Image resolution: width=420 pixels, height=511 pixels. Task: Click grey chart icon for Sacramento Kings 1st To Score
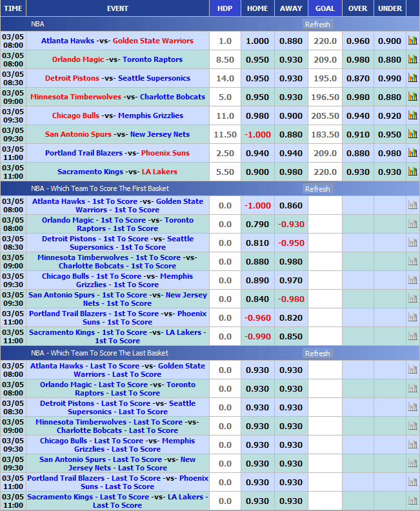pos(412,336)
